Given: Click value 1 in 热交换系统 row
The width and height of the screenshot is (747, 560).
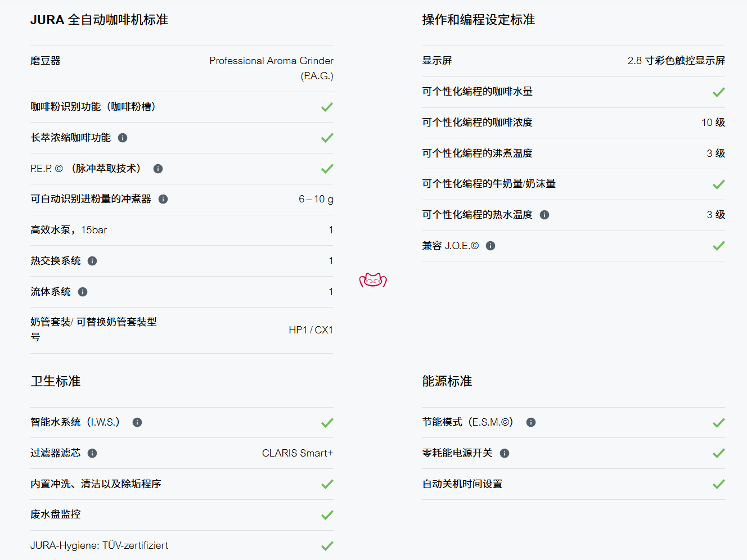Looking at the screenshot, I should pyautogui.click(x=331, y=261).
